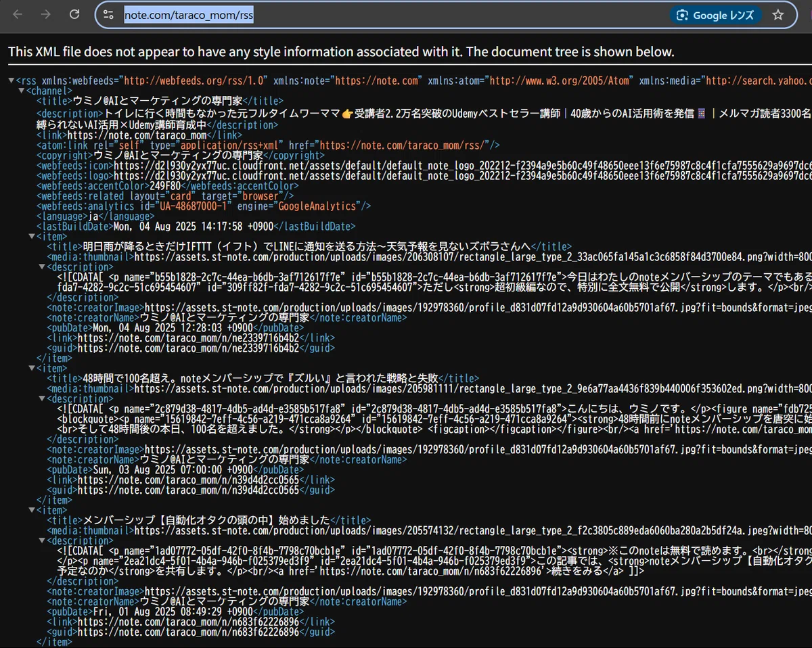Go back to the previous page
The image size is (812, 648).
click(18, 14)
